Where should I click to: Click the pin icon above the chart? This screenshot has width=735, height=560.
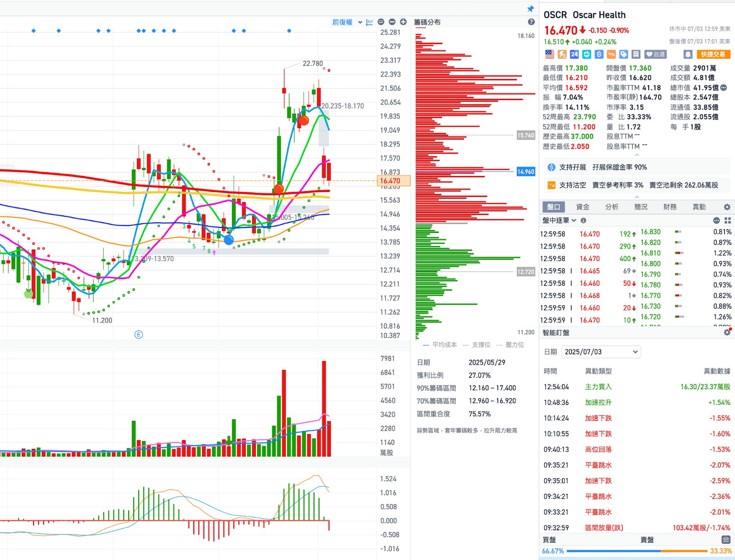[531, 9]
